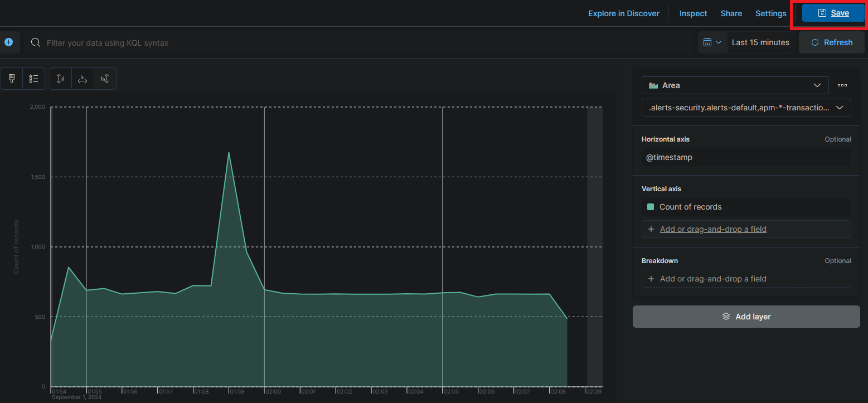Open the visual options paintbrush icon
This screenshot has height=403, width=868.
(x=12, y=79)
